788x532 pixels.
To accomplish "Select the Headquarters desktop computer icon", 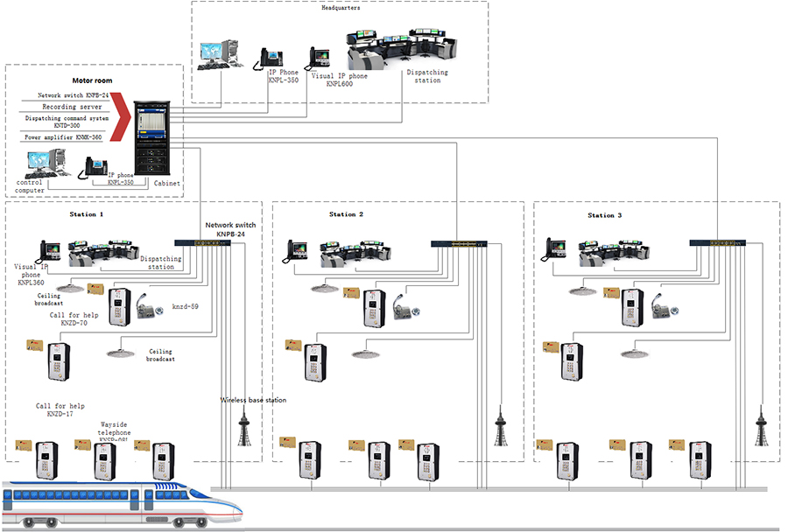I will [215, 54].
